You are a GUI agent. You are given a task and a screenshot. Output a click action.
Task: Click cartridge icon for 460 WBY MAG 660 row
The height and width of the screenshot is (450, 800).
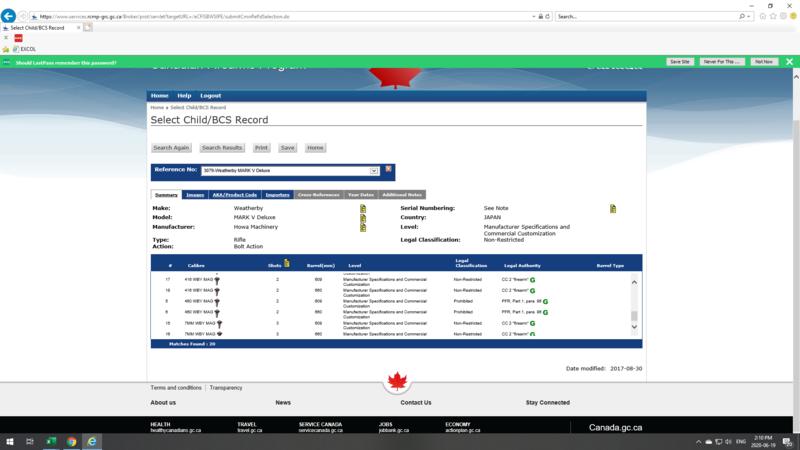click(x=217, y=313)
